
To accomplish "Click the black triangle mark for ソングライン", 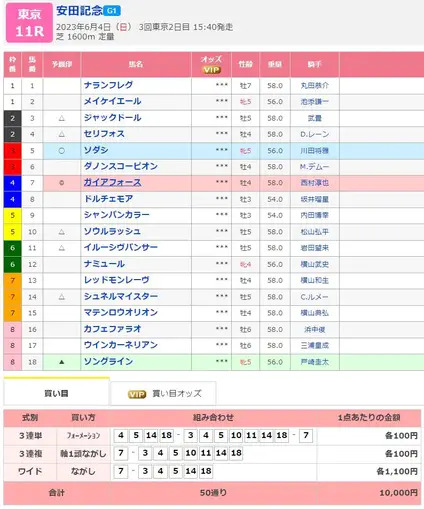I will click(62, 362).
